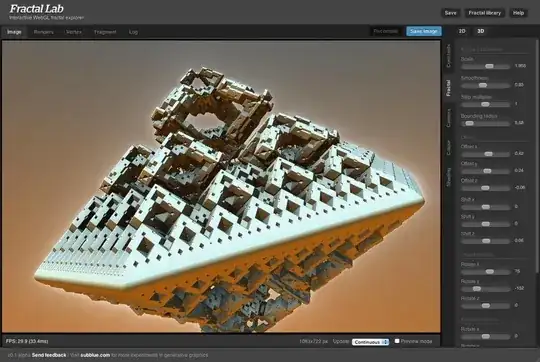This screenshot has width=540, height=362.
Task: Adjust the lowest Rotate x slider showing 0
Action: click(x=486, y=336)
